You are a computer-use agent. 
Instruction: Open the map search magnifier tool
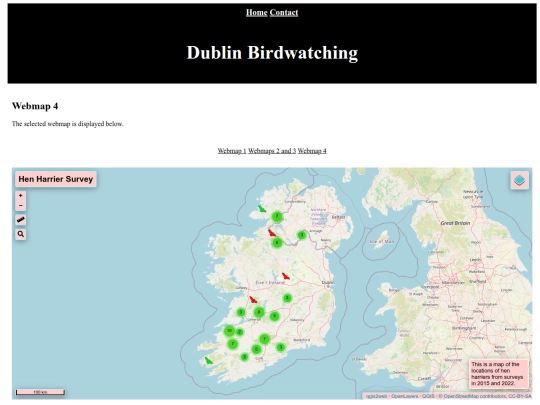(x=21, y=234)
